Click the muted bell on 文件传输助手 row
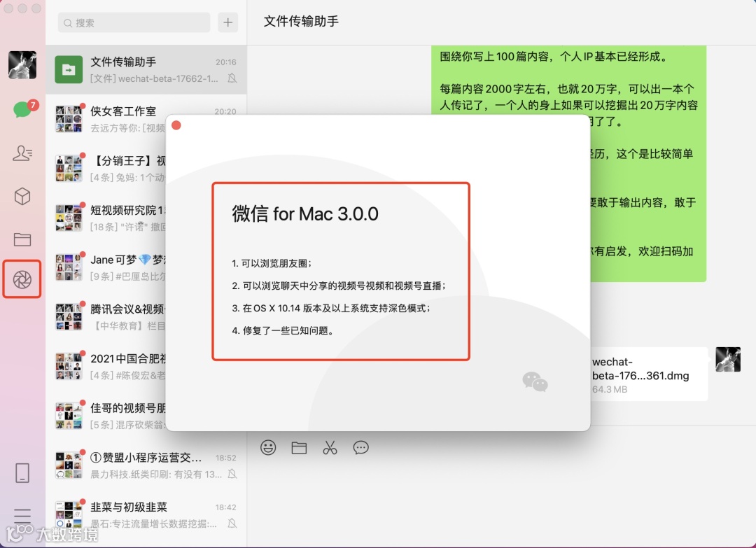 232,78
